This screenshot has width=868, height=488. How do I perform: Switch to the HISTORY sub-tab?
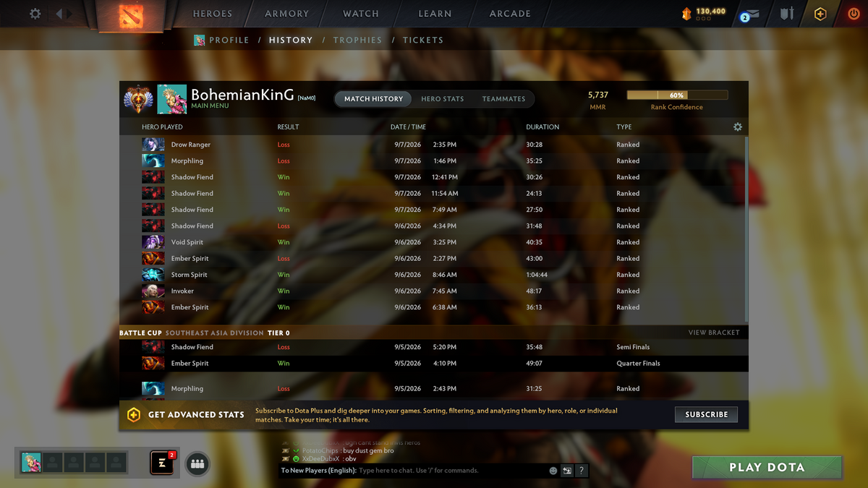pyautogui.click(x=291, y=40)
